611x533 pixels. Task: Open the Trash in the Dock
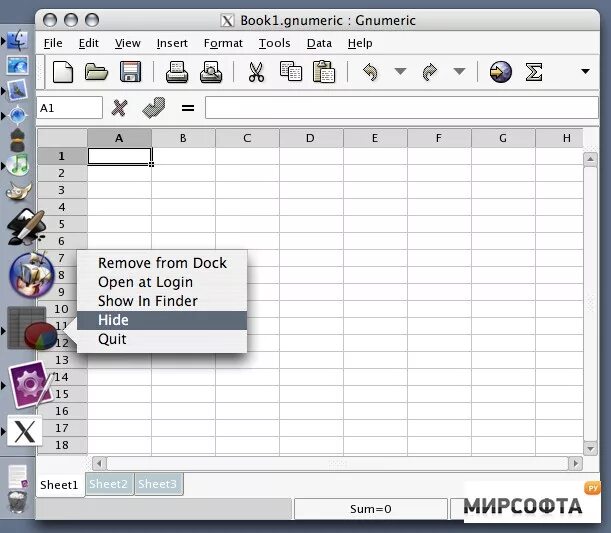click(18, 502)
